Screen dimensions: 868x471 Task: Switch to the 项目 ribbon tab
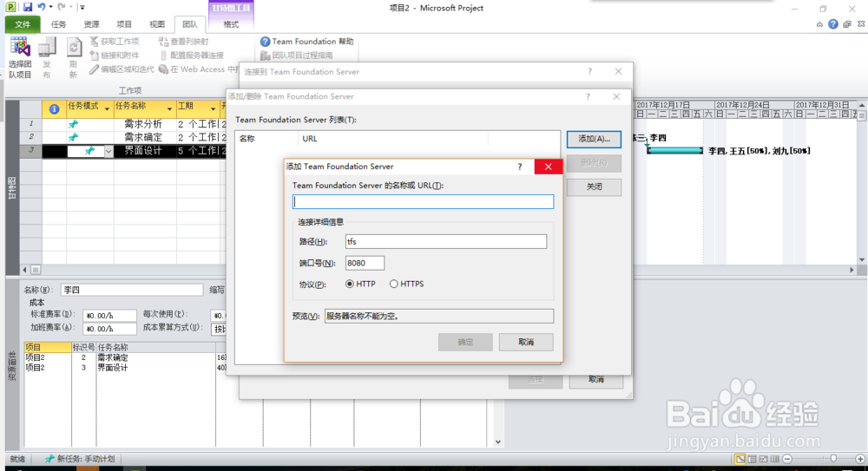coord(124,24)
